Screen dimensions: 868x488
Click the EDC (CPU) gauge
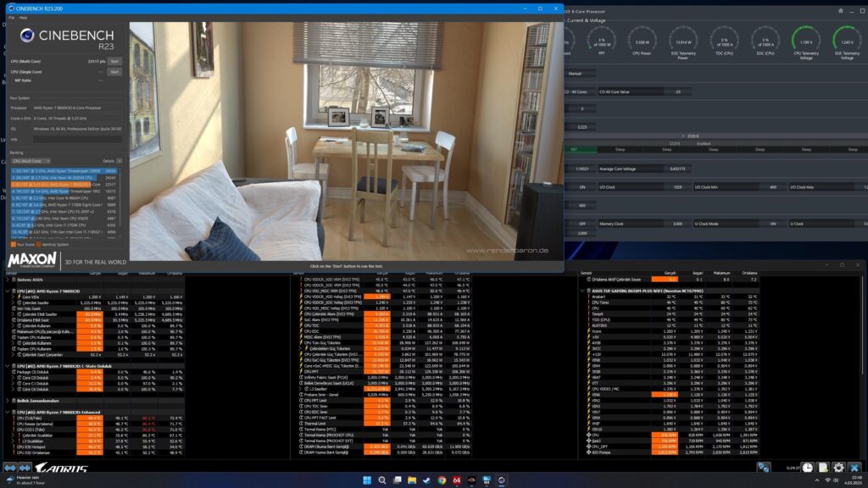pos(765,42)
